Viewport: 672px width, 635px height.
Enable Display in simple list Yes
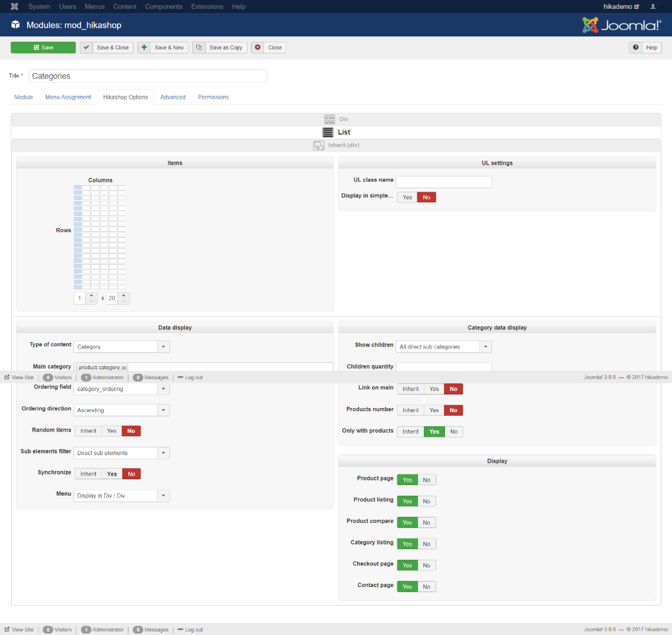pyautogui.click(x=407, y=198)
